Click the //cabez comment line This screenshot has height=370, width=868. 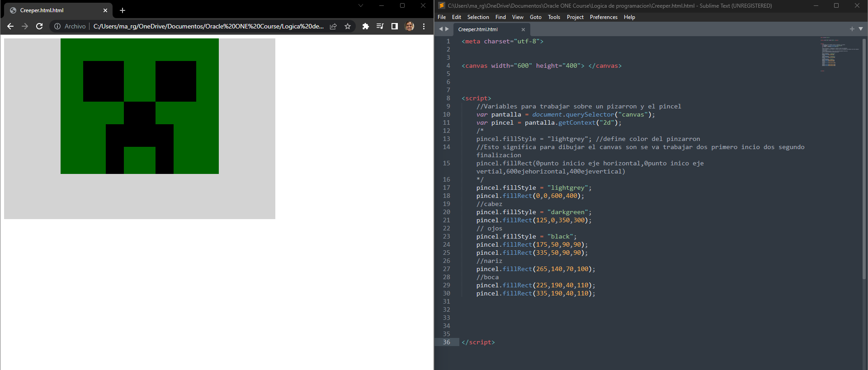tap(489, 204)
